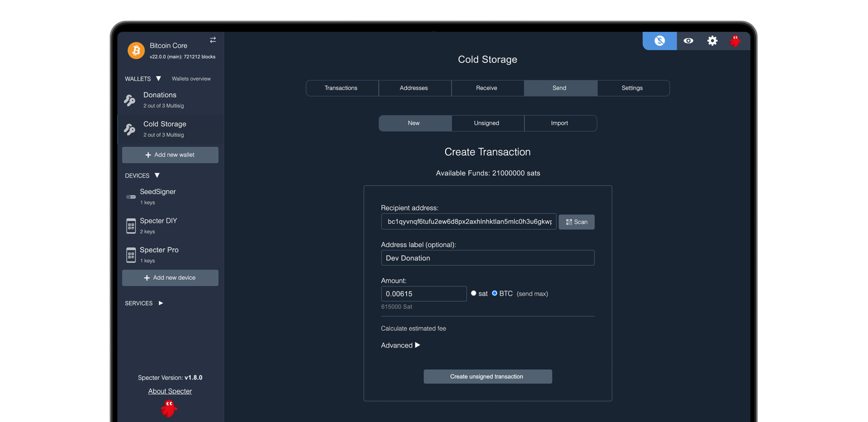
Task: Click Add new wallet button
Action: 170,155
